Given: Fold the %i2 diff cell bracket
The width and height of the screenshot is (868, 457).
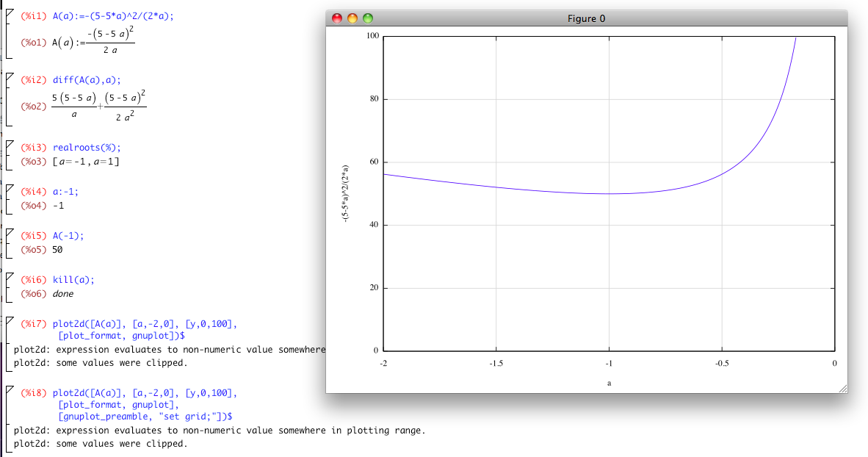Looking at the screenshot, I should [9, 77].
